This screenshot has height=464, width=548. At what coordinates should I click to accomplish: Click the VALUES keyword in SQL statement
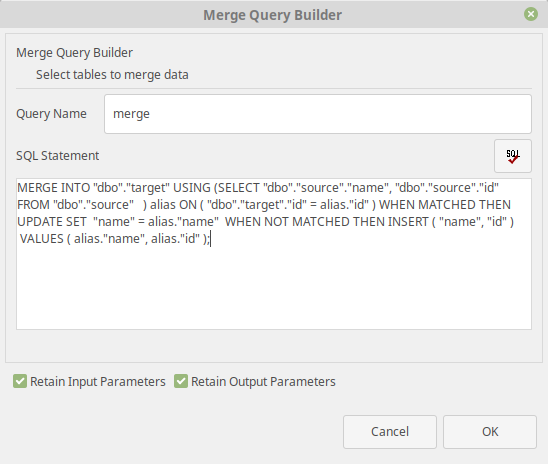point(42,239)
